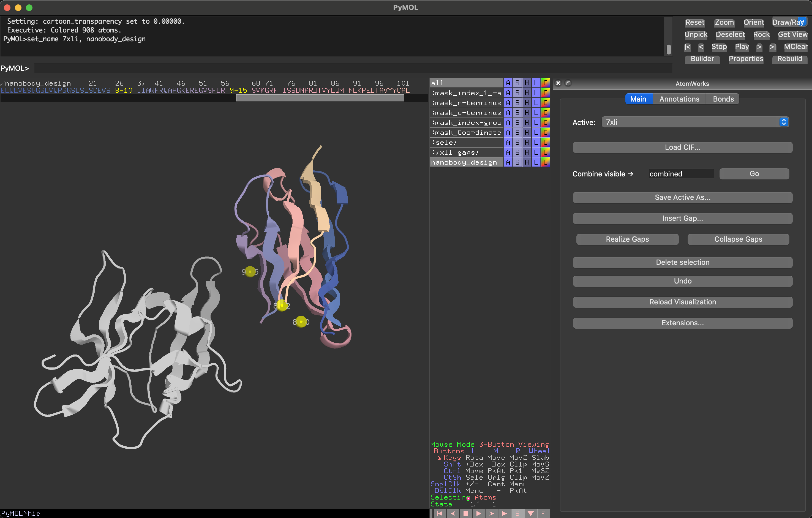Click the Insert Gap... button
This screenshot has width=812, height=518.
pos(683,218)
